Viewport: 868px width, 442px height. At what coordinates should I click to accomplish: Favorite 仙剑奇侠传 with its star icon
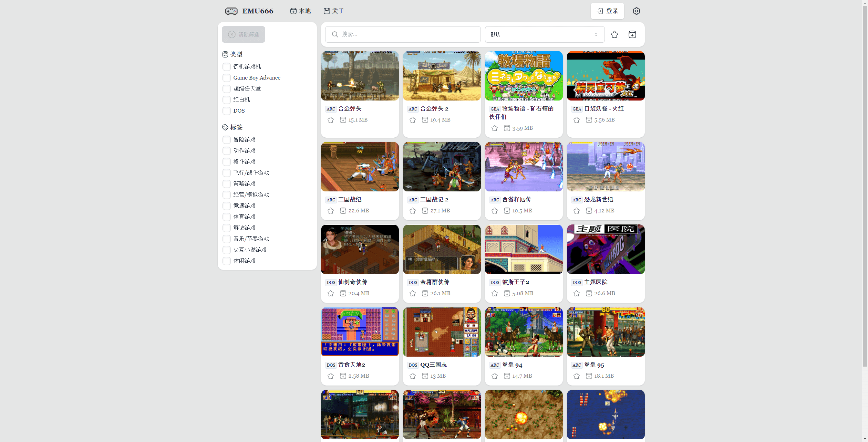[x=331, y=293]
